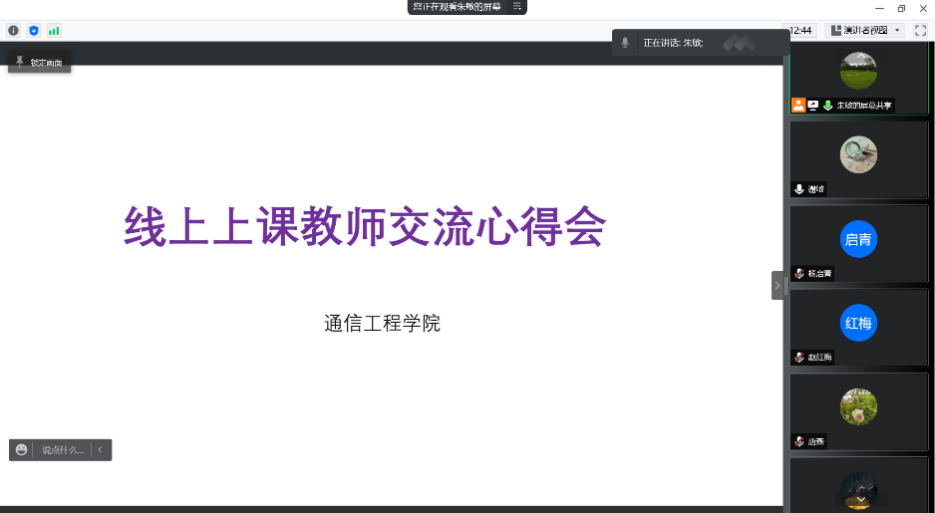This screenshot has height=513, width=935.
Task: Toggle muted mic icon on 赵红梅 tile
Action: coord(799,357)
